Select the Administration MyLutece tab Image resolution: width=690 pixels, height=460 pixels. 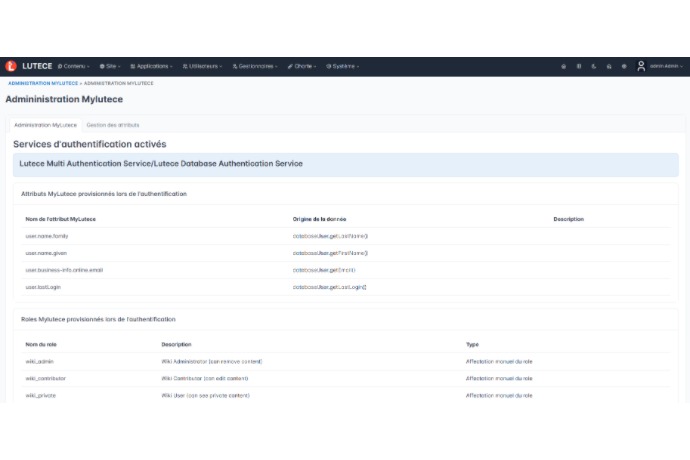(x=45, y=125)
